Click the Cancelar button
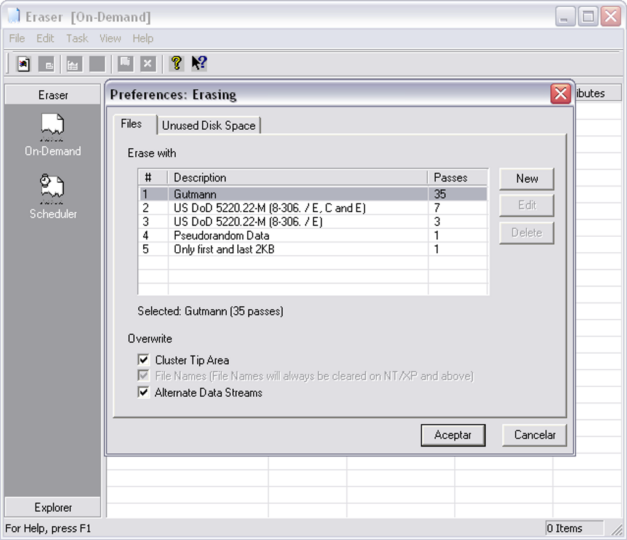The height and width of the screenshot is (540, 627). click(535, 435)
